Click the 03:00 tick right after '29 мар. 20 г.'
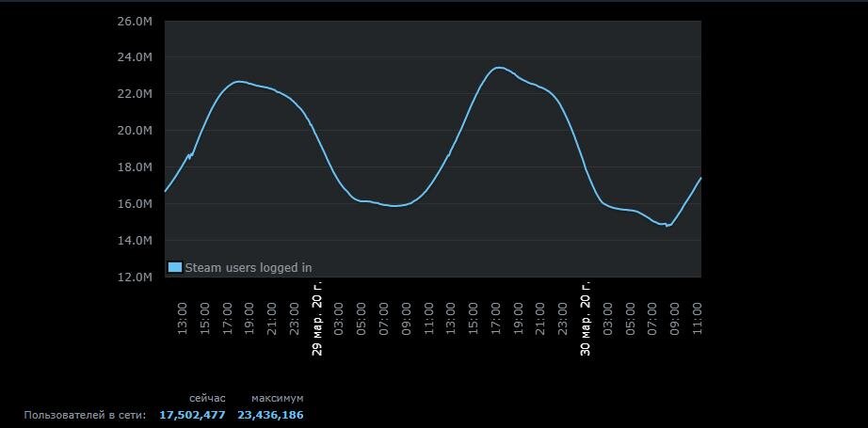Screen dimensions: 868x428 339,318
